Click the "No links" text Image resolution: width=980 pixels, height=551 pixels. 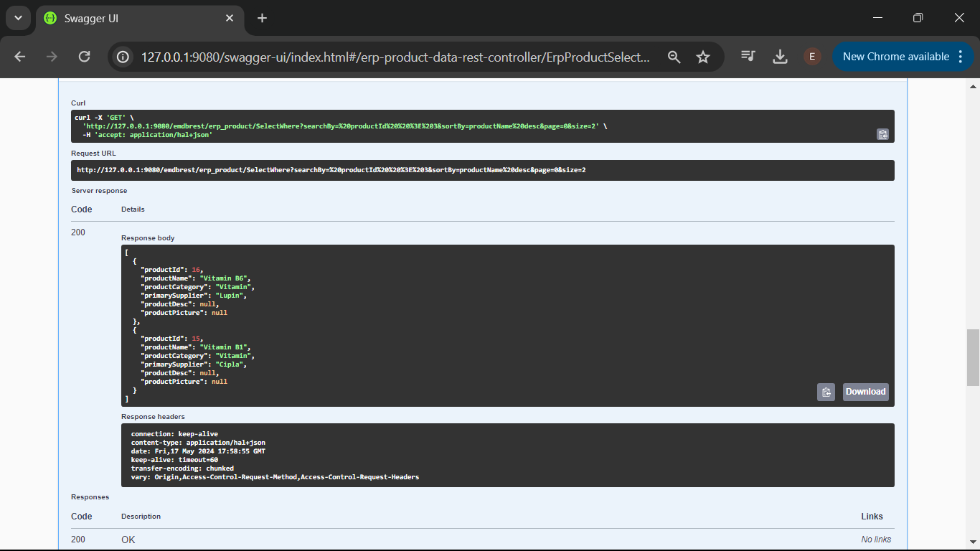876,540
